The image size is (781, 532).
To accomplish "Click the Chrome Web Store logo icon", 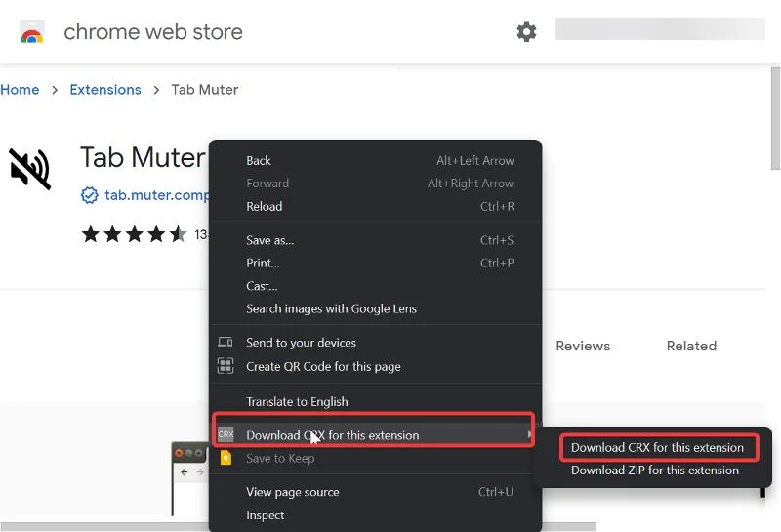I will (32, 32).
